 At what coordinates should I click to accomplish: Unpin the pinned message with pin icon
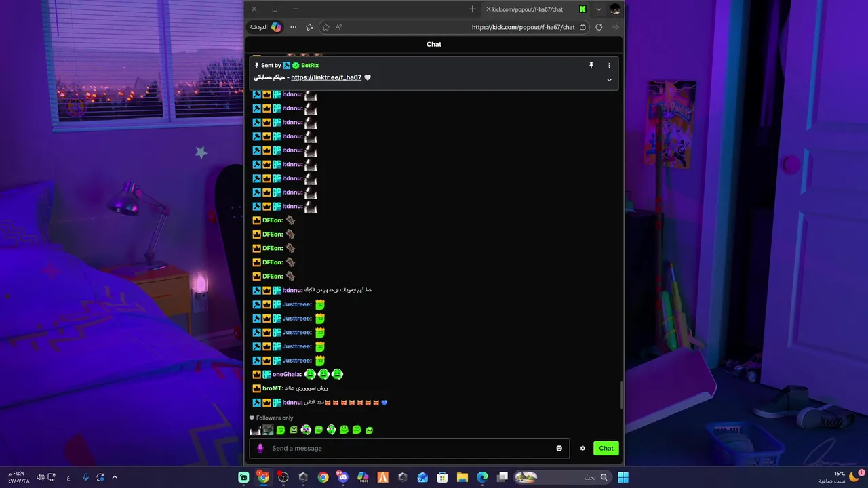[591, 66]
